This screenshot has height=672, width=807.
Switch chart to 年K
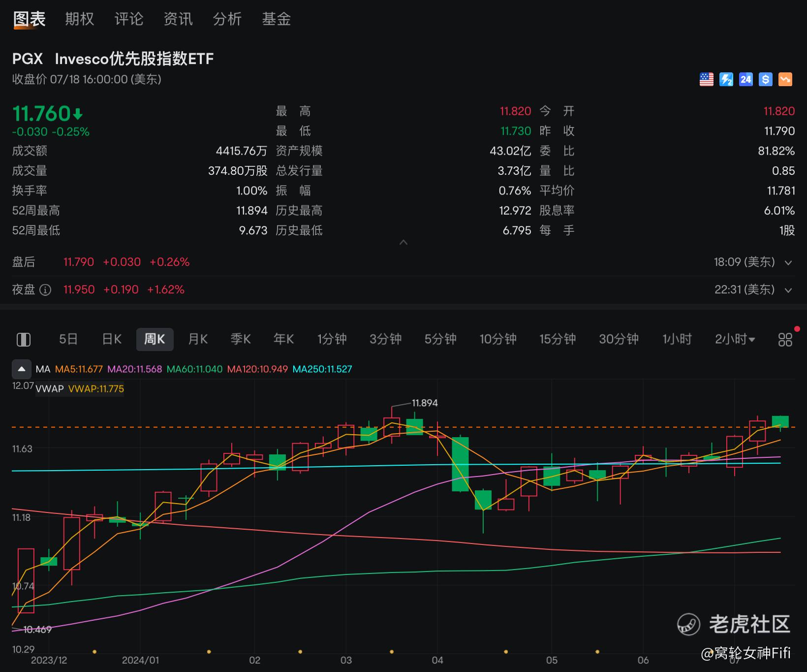(283, 339)
